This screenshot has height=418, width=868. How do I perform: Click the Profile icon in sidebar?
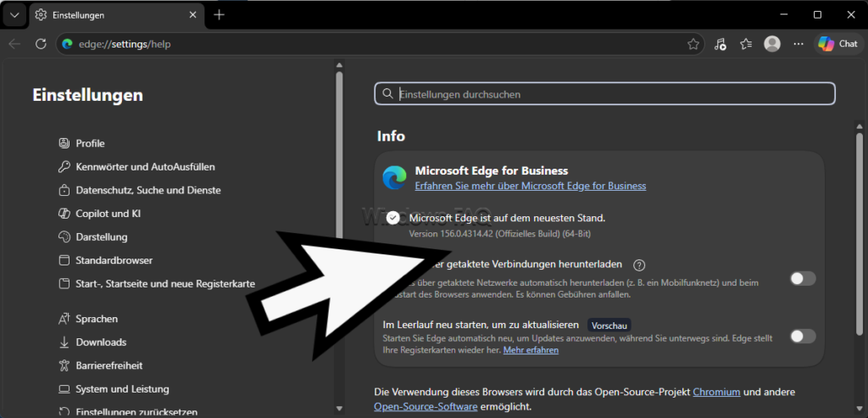click(x=64, y=143)
